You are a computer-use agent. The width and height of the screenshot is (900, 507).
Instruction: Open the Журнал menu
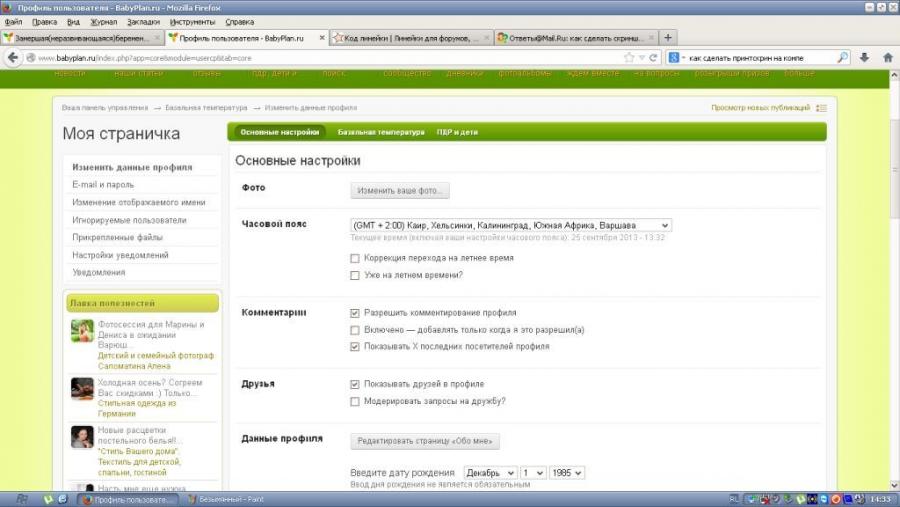tap(103, 22)
